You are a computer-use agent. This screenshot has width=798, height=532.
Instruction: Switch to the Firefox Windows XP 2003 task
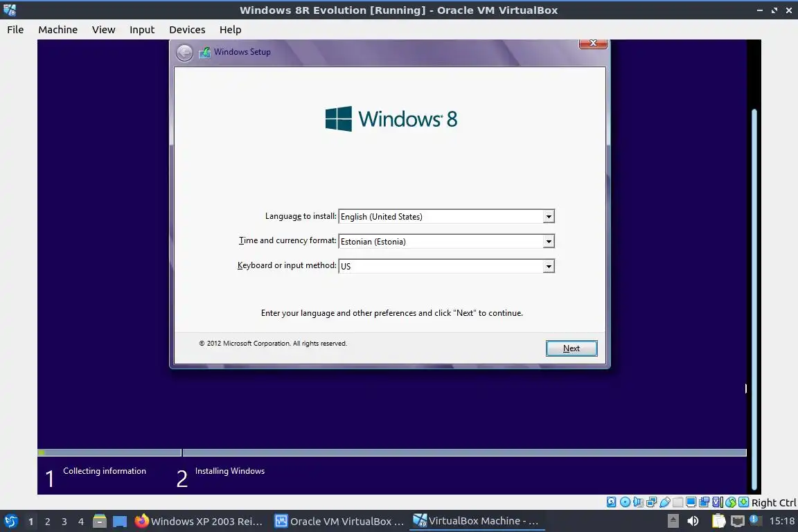coord(199,522)
